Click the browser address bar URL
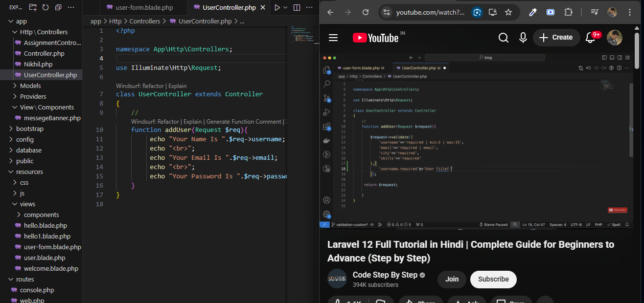Screen dimensions: 644x303 click(x=430, y=12)
